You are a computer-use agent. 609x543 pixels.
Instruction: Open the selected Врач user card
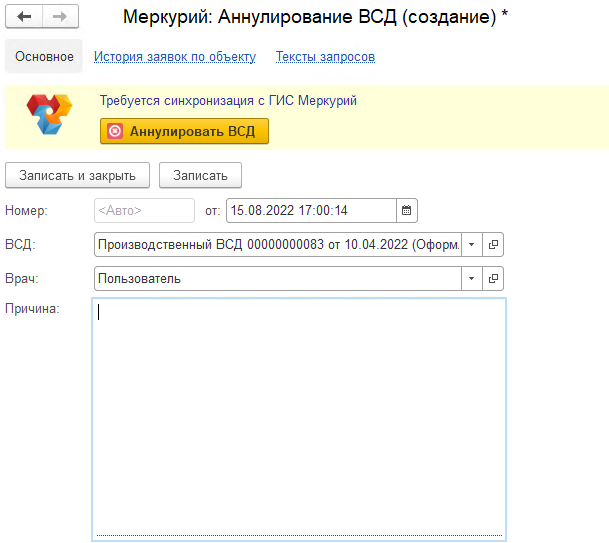tap(493, 278)
